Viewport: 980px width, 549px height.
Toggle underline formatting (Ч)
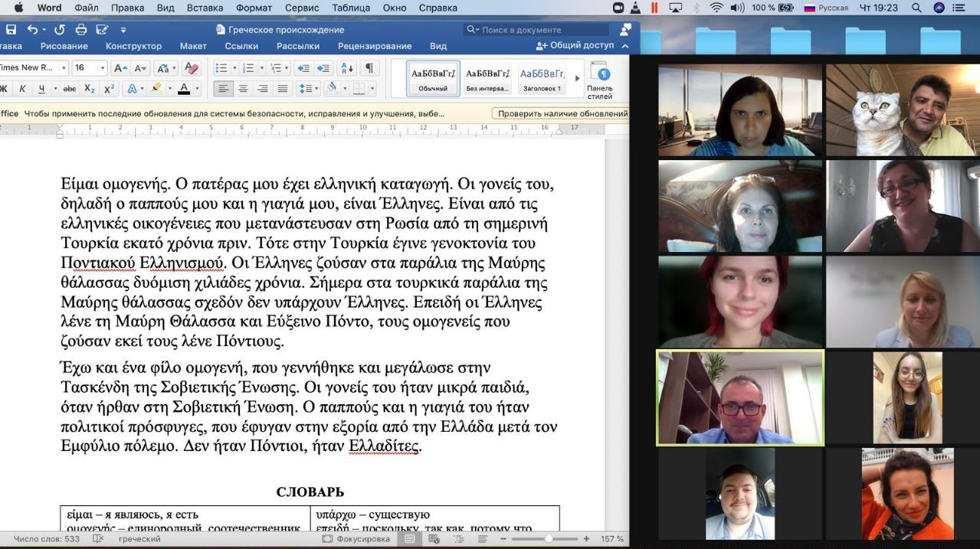point(42,89)
